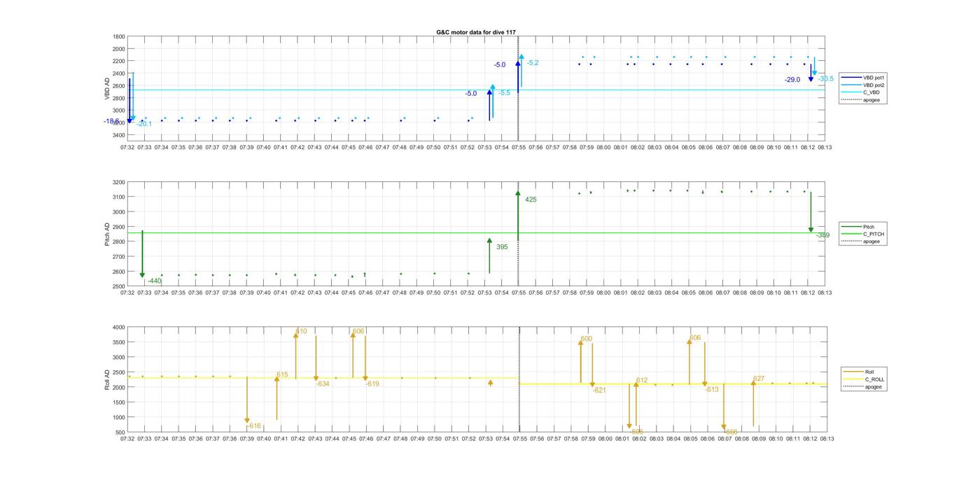This screenshot has height=485, width=980.
Task: Click the title 'G&C motor data for dive 117'
Action: (475, 32)
